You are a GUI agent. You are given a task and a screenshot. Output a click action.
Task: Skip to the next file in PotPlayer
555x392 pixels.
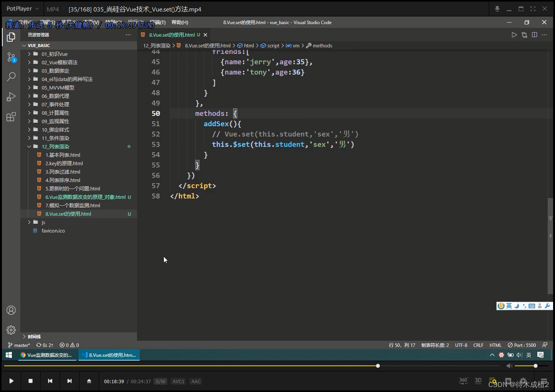tap(69, 381)
